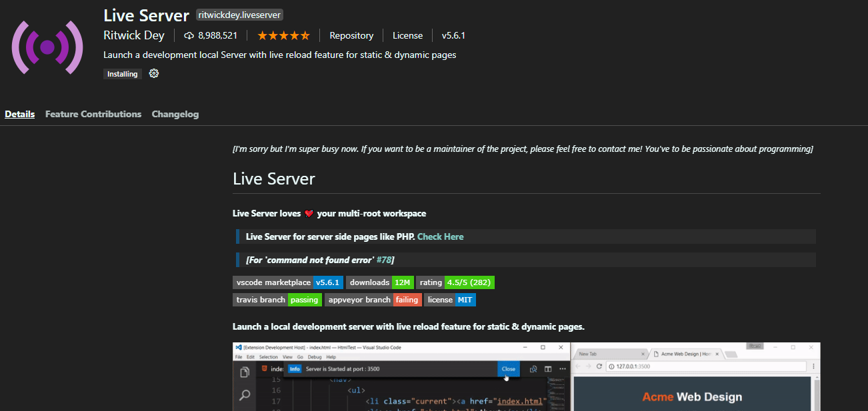Screen dimensions: 868x411
Task: Click the purple Live Server extension logo
Action: pos(47,47)
